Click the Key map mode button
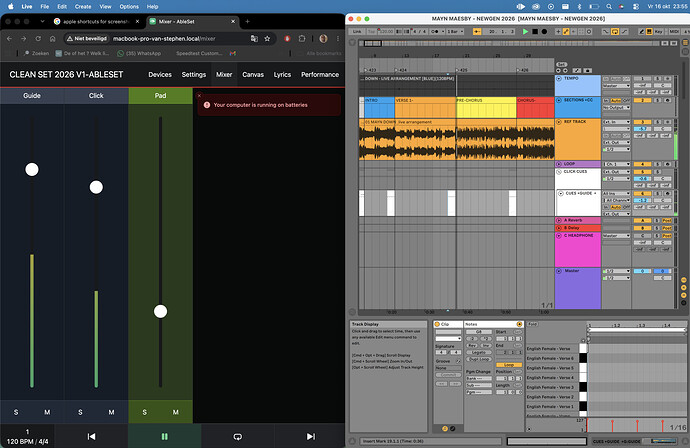This screenshot has height=448, width=690. point(658,32)
